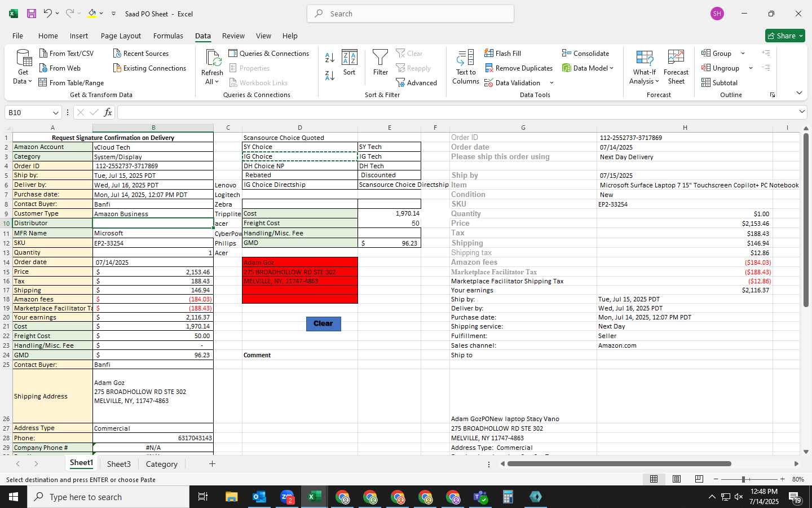The height and width of the screenshot is (508, 812).
Task: Open Zoom app from taskbar
Action: coord(287,497)
